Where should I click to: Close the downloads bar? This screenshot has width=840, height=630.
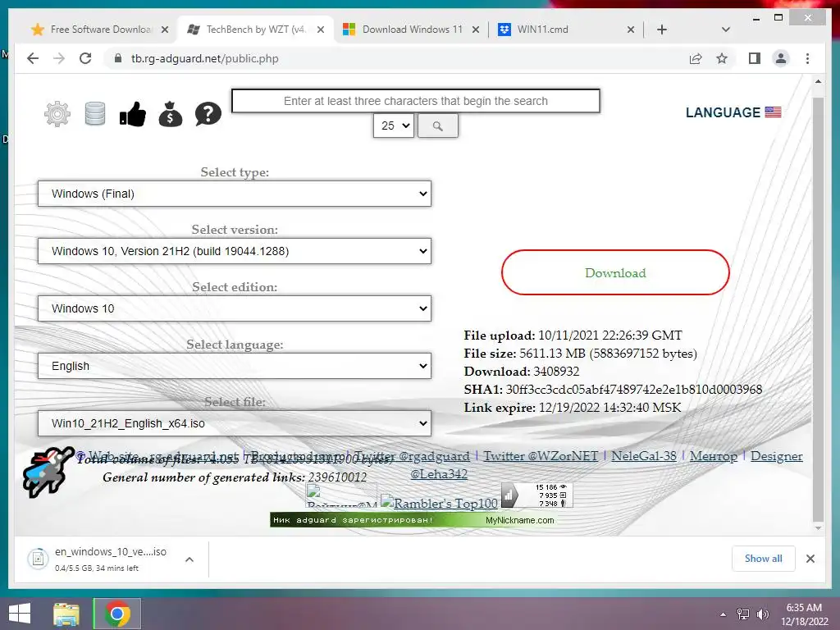810,559
